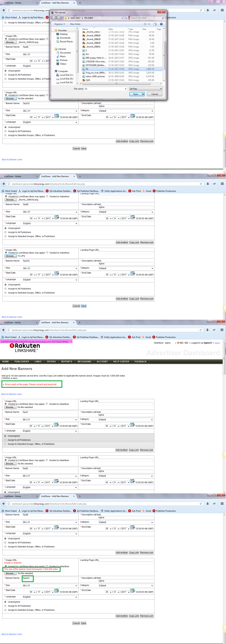226x644 pixels.
Task: Expand the Size dropdown for Test1 banner
Action: (76, 420)
